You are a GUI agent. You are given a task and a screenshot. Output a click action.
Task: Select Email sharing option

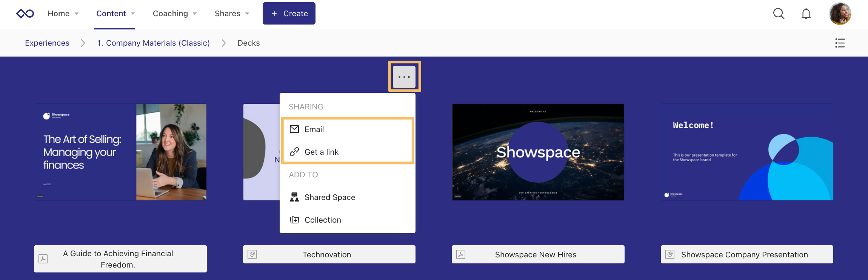[x=348, y=129]
